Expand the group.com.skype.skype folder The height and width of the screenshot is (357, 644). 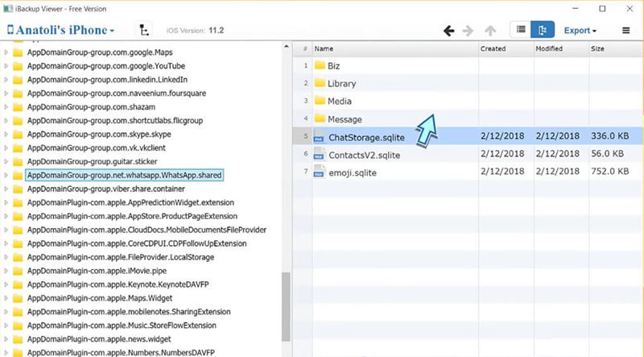[x=6, y=134]
